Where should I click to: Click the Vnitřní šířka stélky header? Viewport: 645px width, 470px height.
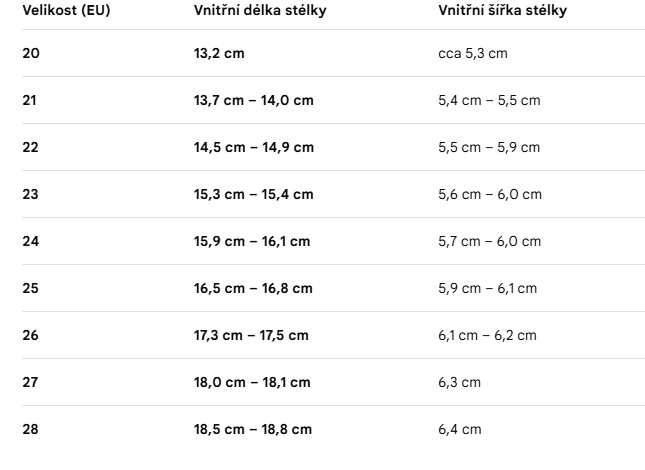coord(502,10)
